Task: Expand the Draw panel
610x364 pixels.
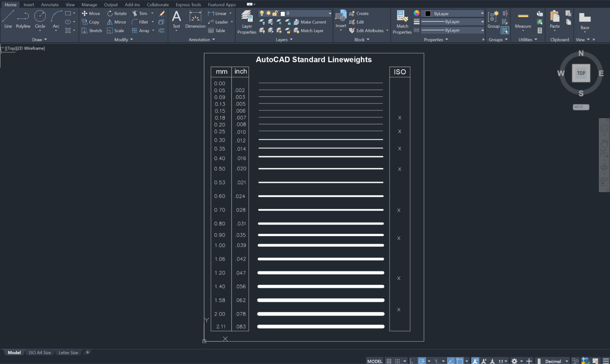Action: 39,40
